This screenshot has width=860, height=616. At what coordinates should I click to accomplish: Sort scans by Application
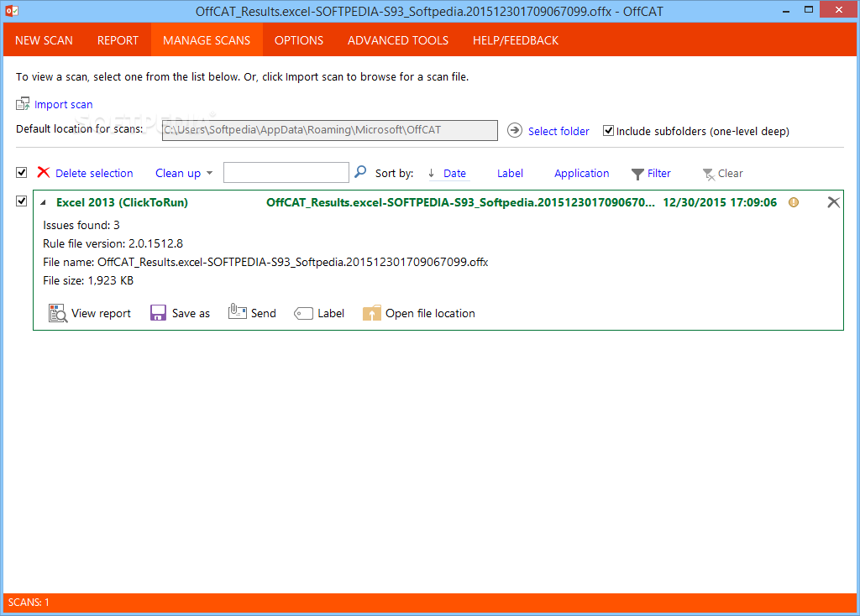tap(581, 173)
